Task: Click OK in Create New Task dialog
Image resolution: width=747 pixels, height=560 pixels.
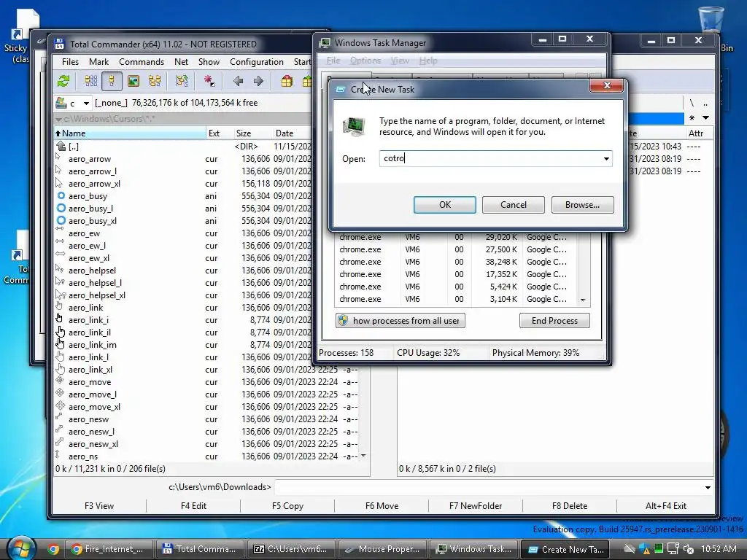Action: 444,205
